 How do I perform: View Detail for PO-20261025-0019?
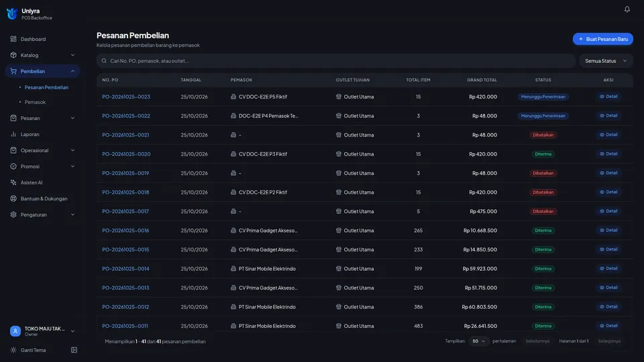point(608,173)
